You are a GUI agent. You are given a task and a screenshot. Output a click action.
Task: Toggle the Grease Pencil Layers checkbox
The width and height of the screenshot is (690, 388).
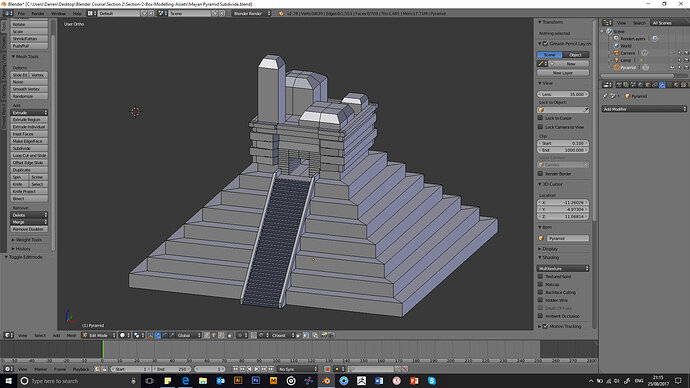pyautogui.click(x=546, y=44)
